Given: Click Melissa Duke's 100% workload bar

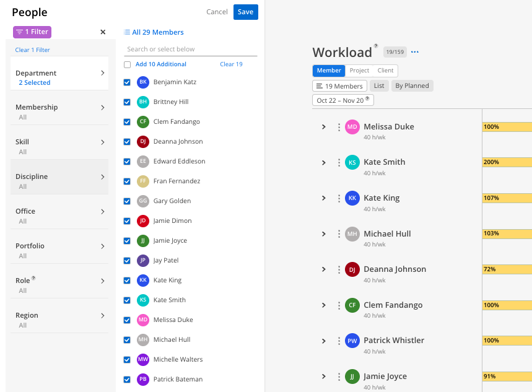Looking at the screenshot, I should tap(507, 127).
